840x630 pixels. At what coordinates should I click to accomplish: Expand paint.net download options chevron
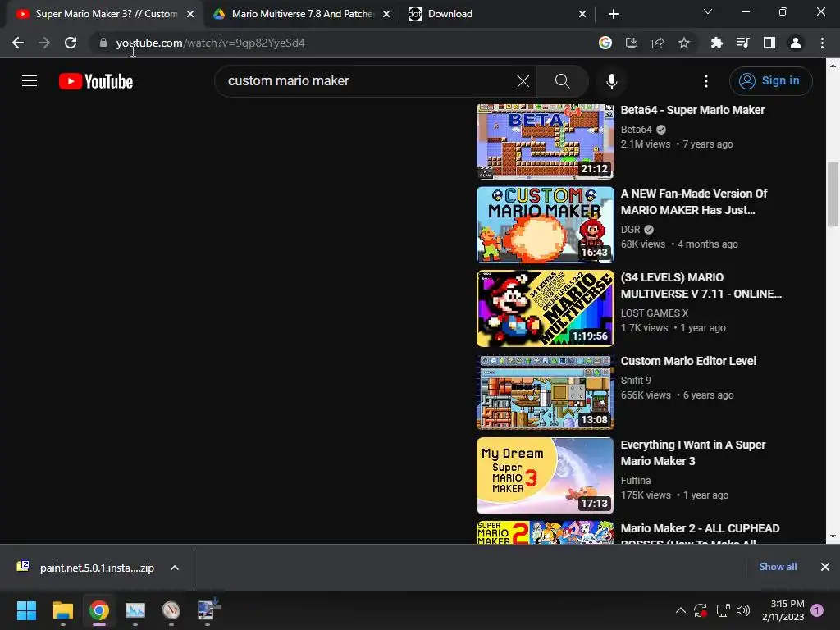(175, 568)
